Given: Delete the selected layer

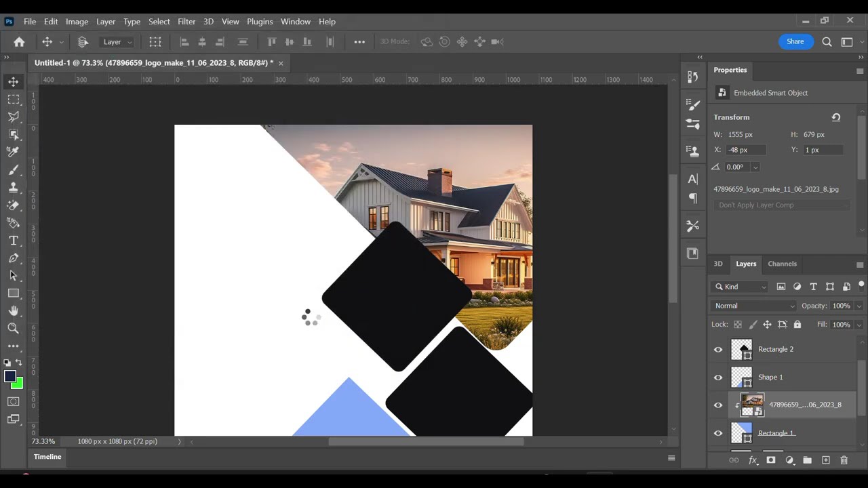Looking at the screenshot, I should (844, 460).
